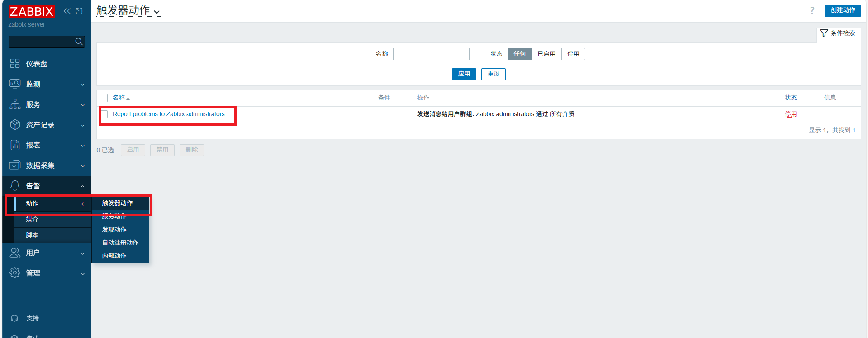Click the 重设 reset button

(x=493, y=74)
